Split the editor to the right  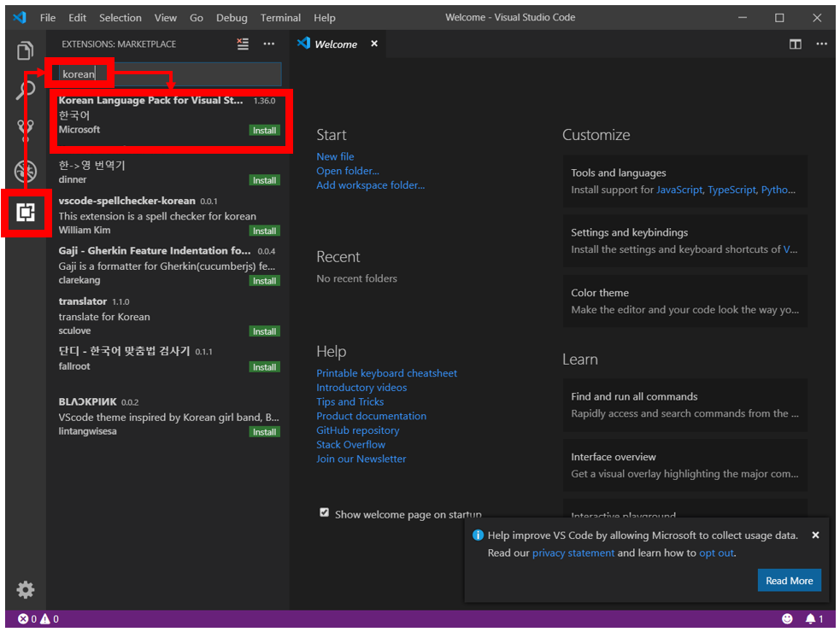click(x=796, y=44)
